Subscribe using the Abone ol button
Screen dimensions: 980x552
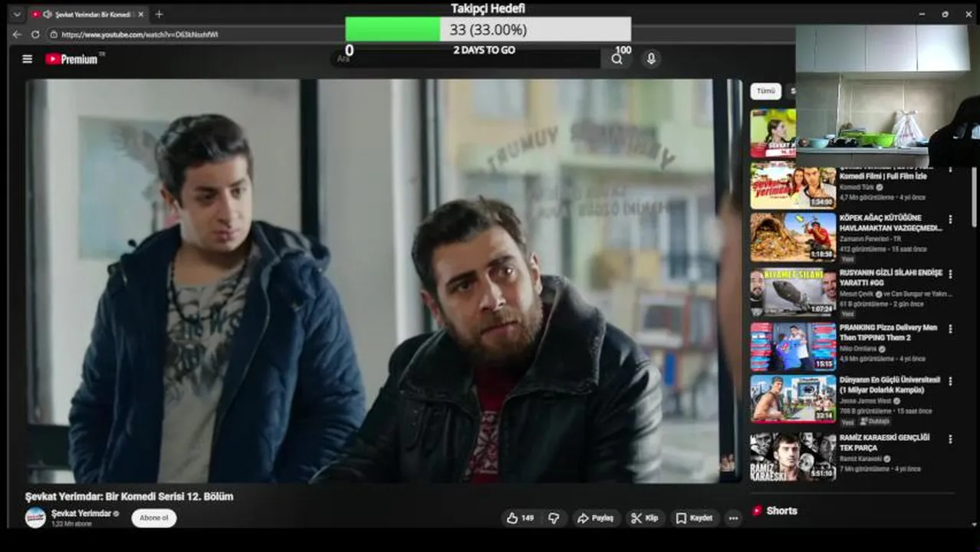[x=154, y=517]
